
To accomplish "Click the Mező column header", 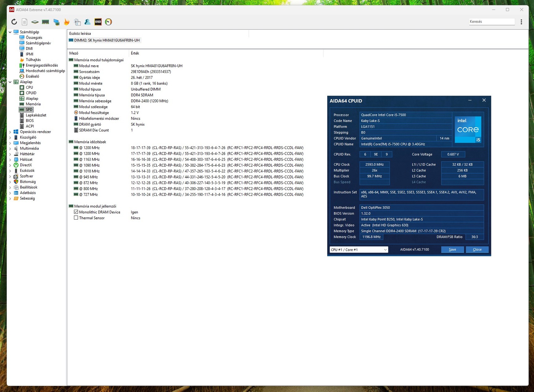I will pyautogui.click(x=98, y=53).
